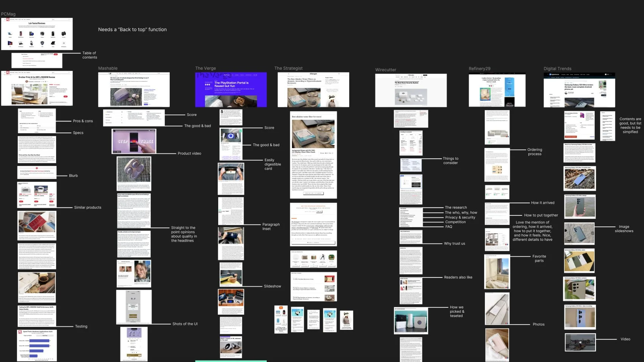This screenshot has height=362, width=644.
Task: Click the 'Pros & cons' annotation
Action: click(83, 121)
